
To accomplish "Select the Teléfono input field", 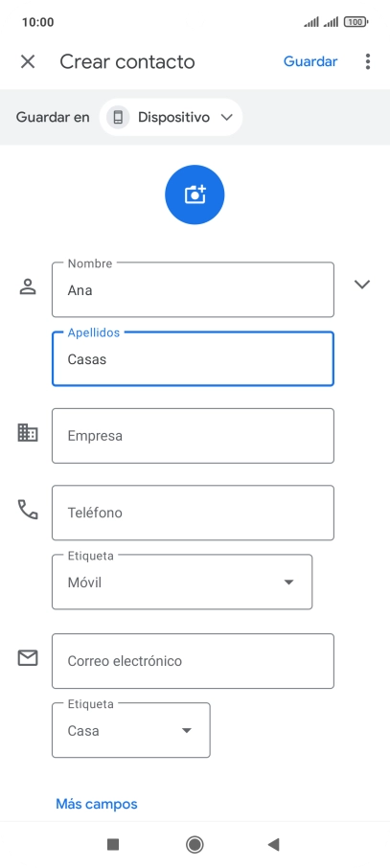I will (x=193, y=513).
